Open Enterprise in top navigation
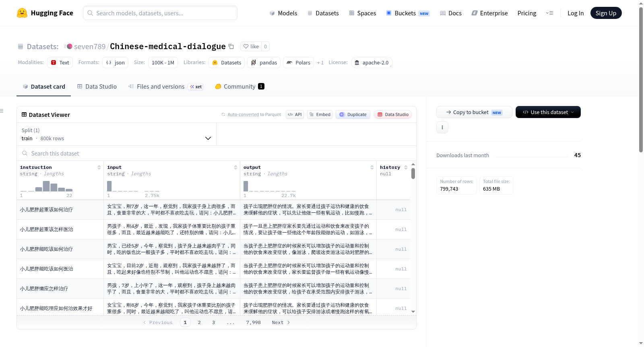Image resolution: width=644 pixels, height=347 pixels. (489, 13)
